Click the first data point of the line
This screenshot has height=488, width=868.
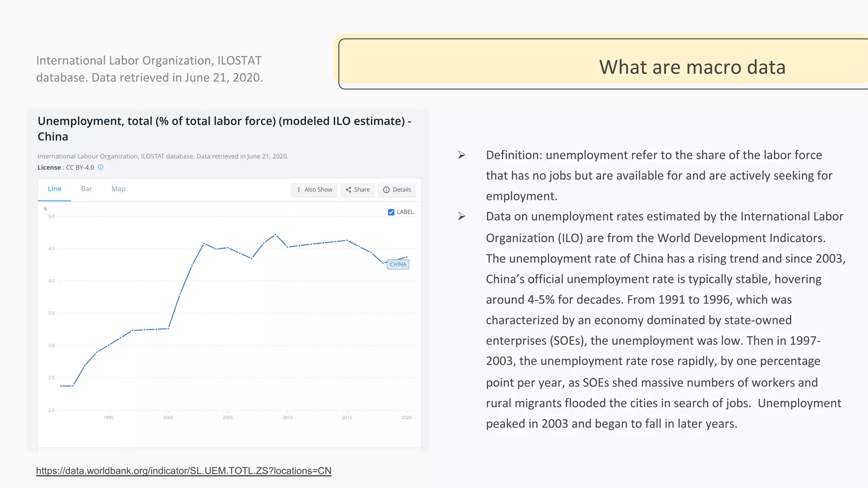61,386
